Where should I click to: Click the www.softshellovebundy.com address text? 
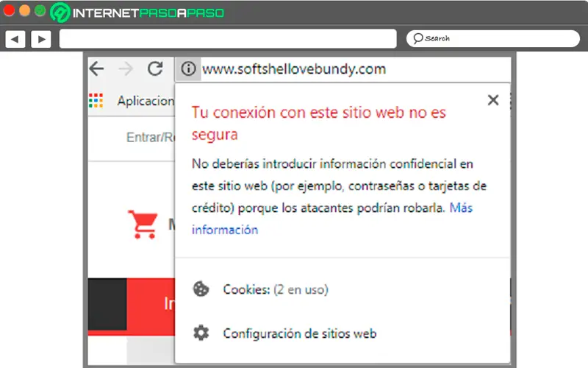294,69
